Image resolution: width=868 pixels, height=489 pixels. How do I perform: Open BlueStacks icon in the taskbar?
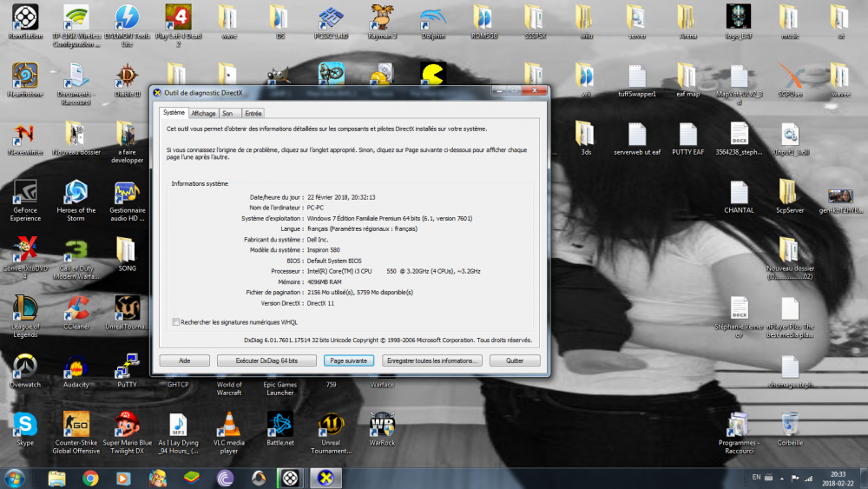192,478
